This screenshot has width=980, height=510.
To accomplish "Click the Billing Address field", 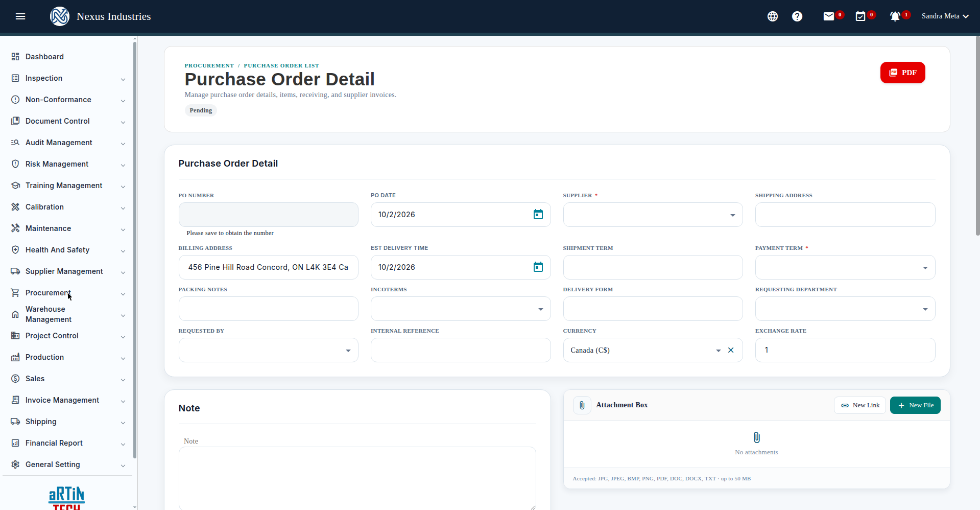I will pos(269,267).
